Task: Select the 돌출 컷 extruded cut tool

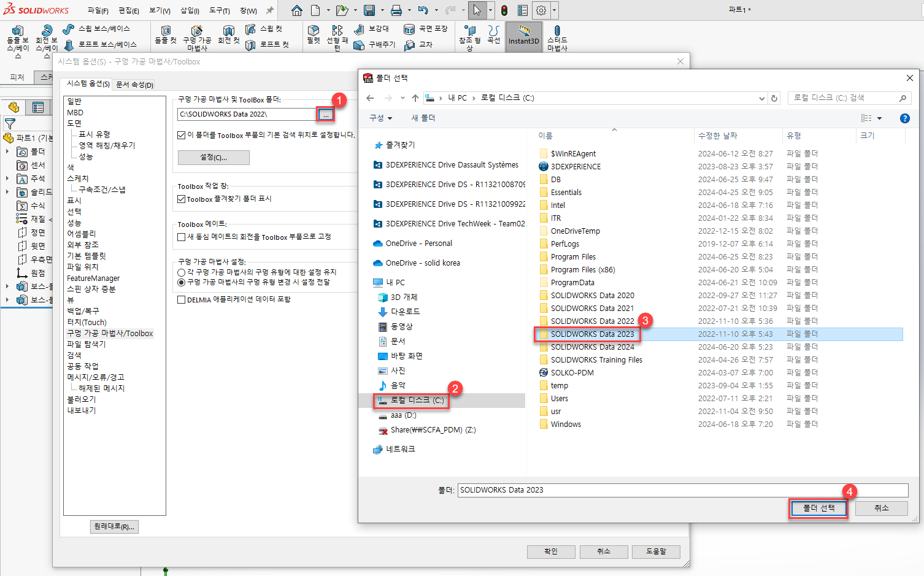Action: click(165, 35)
